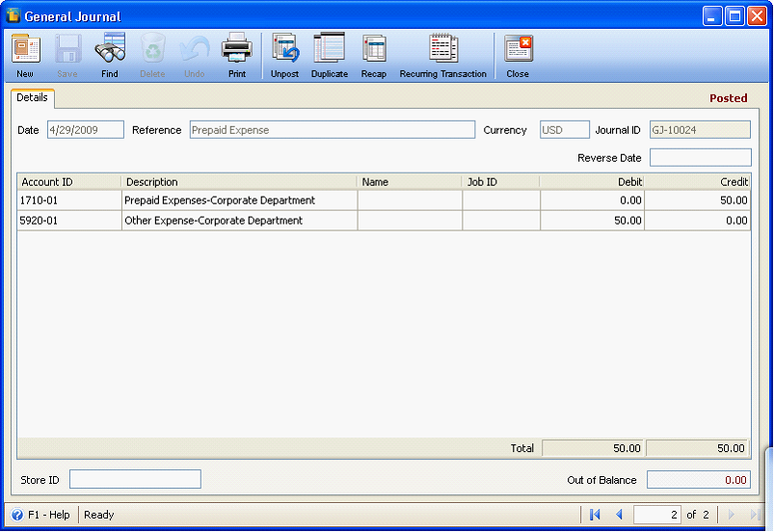The width and height of the screenshot is (774, 532).
Task: Click the record number box showing 2
Action: pyautogui.click(x=657, y=515)
